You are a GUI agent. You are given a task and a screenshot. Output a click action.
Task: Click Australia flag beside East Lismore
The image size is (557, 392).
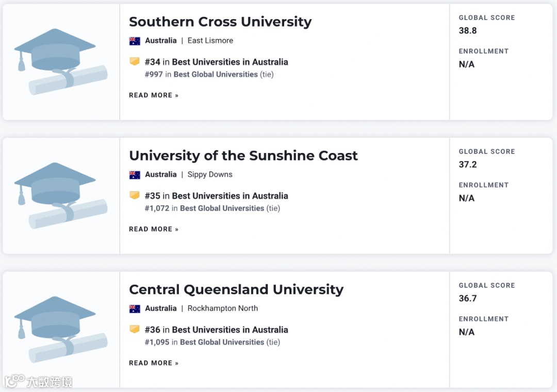click(135, 41)
